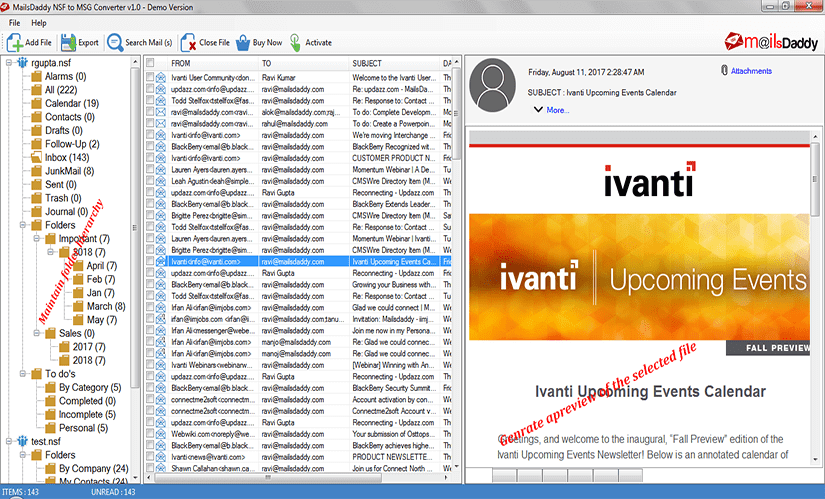Toggle select-all checkbox in mail list header
This screenshot has width=825, height=499.
tap(150, 63)
